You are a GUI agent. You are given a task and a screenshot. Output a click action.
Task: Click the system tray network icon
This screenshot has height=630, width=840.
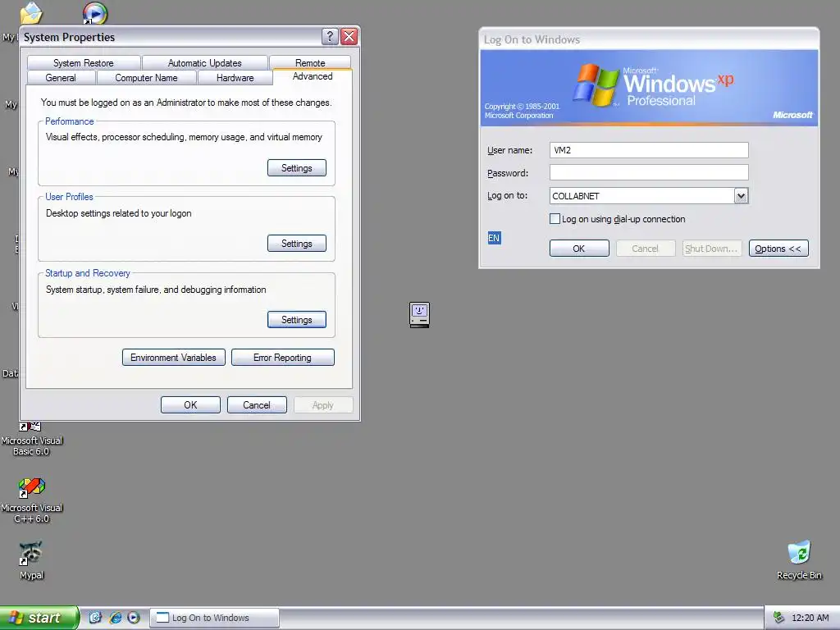779,618
